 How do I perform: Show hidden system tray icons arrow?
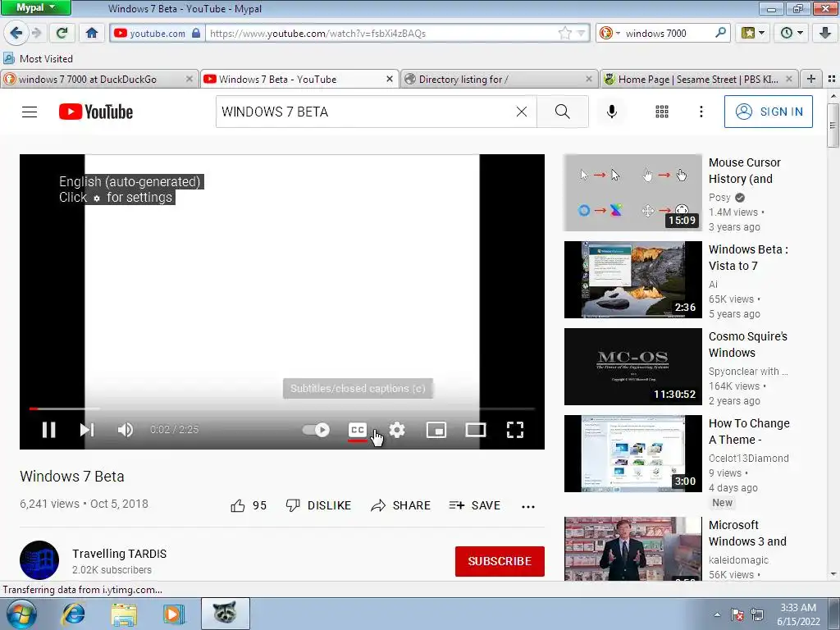tap(717, 614)
